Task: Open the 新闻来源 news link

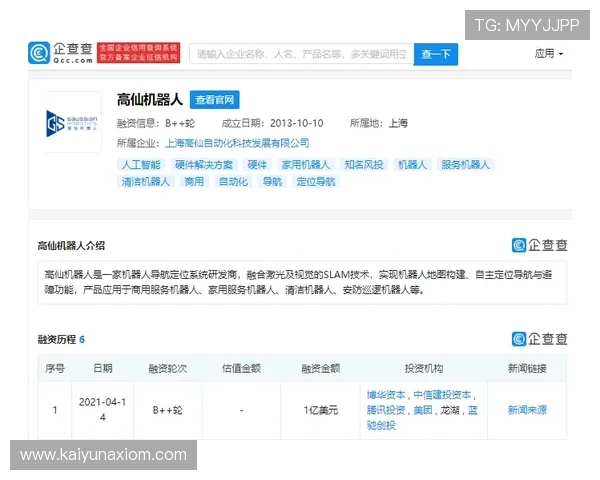Action: pyautogui.click(x=527, y=410)
